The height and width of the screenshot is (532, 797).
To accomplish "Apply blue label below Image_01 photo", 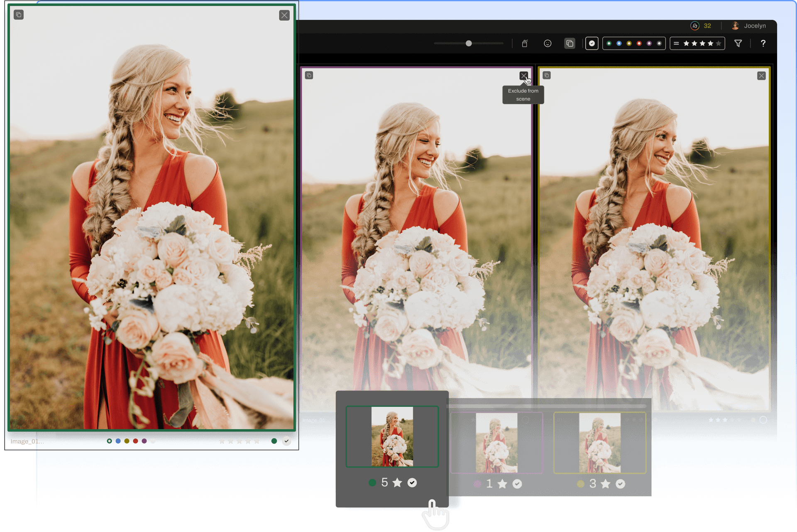I will click(118, 441).
